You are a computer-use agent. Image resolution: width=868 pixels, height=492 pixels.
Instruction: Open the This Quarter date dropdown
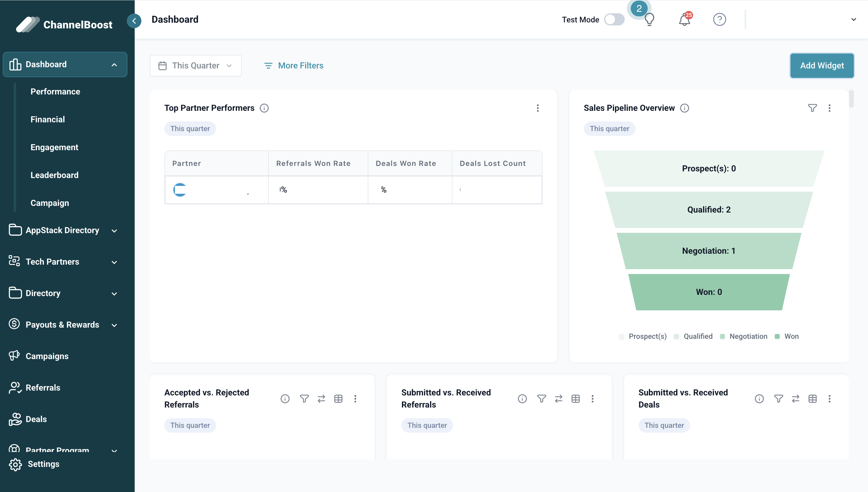pos(196,66)
